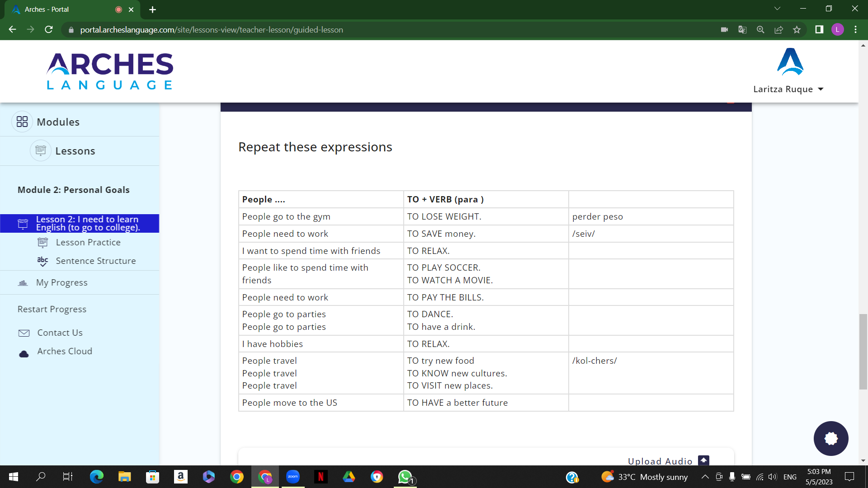Screen dimensions: 868x488
Task: Open Netflix from the taskbar
Action: pyautogui.click(x=321, y=477)
